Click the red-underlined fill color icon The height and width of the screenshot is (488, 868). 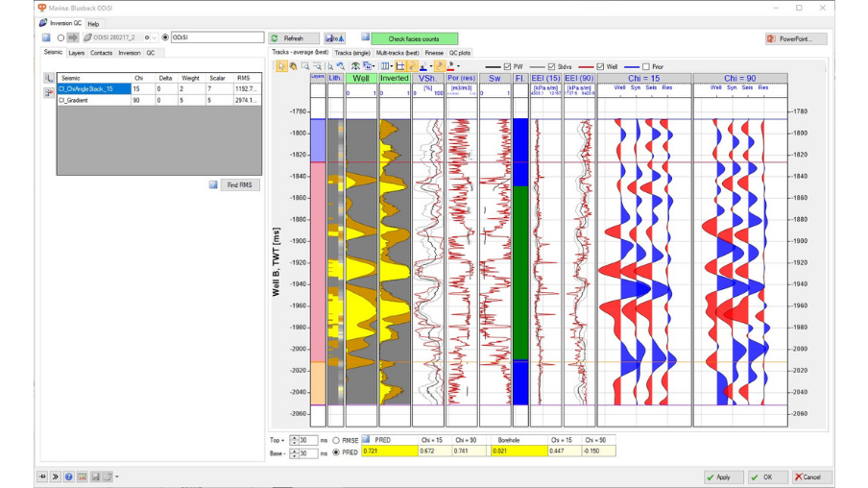pos(450,66)
